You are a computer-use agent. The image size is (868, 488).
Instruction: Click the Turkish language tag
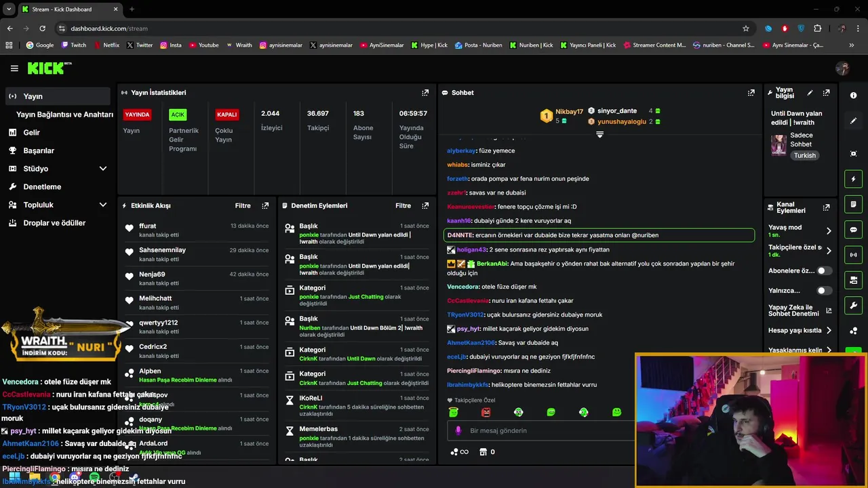(805, 155)
